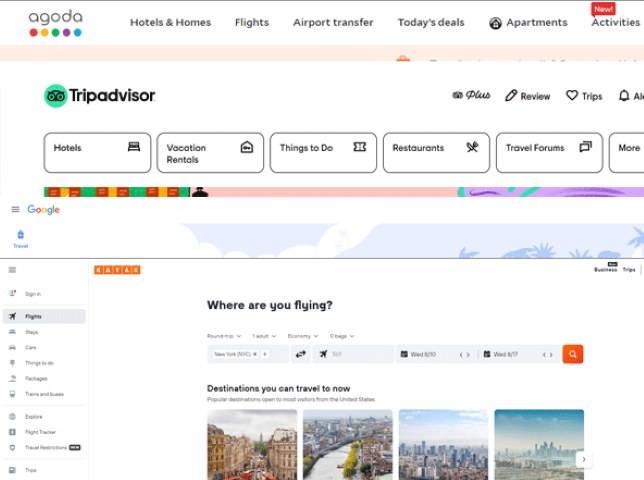Open Google hamburger menu
Image resolution: width=644 pixels, height=480 pixels.
(15, 209)
